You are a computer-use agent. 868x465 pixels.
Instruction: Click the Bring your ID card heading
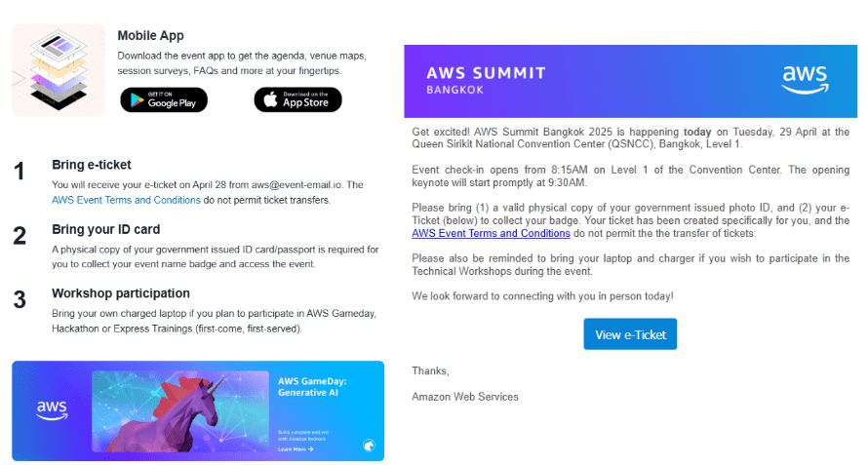(x=105, y=229)
